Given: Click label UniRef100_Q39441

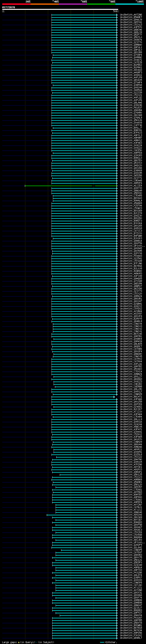Looking at the screenshot, I should point(131,432).
